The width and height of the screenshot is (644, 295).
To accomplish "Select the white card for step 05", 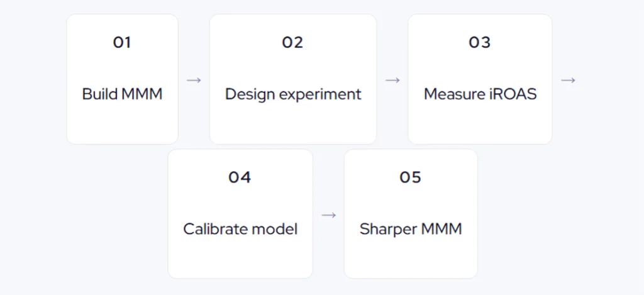I will point(411,258).
